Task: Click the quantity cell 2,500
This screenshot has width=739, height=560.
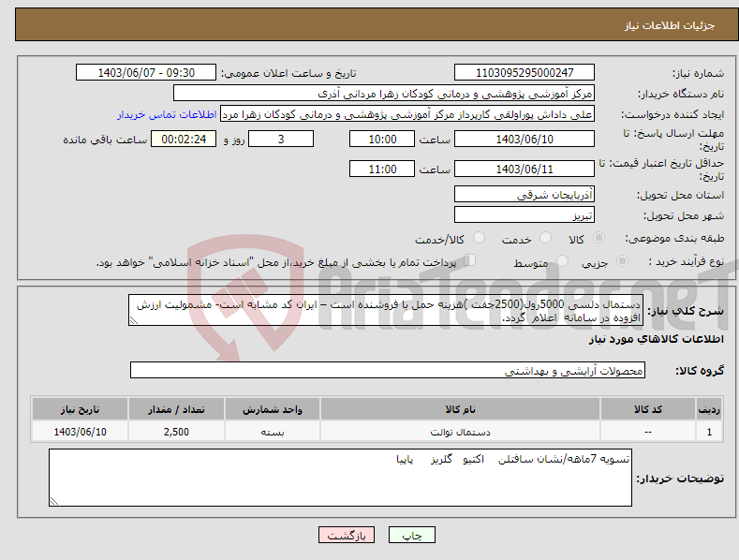Action: [x=176, y=432]
